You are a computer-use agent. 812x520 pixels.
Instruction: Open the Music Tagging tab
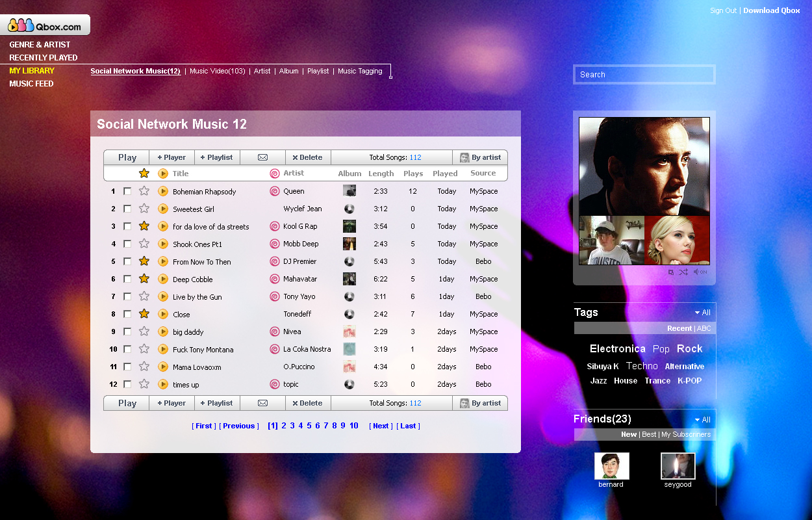tap(360, 71)
